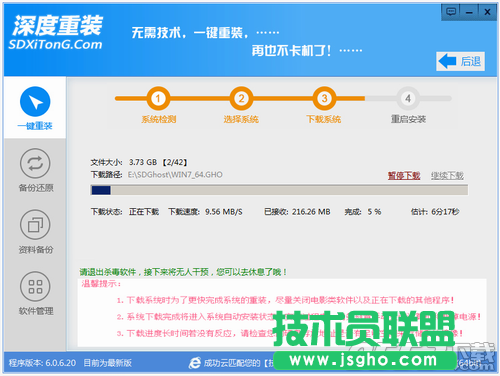Click the green 请退出杀毒软件 notice text
This screenshot has height=376, width=500.
coord(183,272)
